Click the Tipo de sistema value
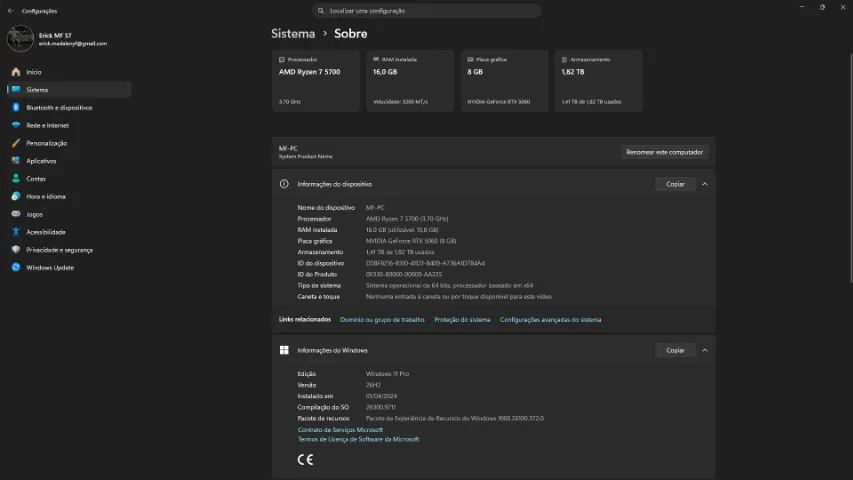 coord(449,286)
